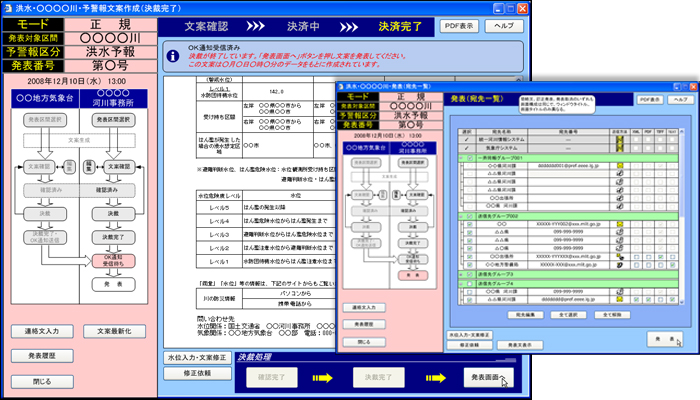The image size is (700, 400).
Task: Click recipient list scrollbar up arrow
Action: pyautogui.click(x=681, y=132)
